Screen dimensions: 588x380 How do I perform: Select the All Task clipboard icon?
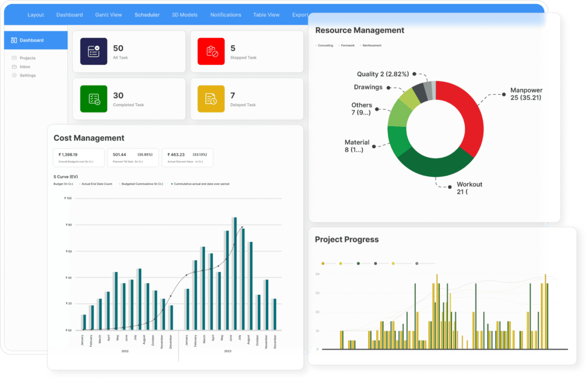tap(94, 51)
